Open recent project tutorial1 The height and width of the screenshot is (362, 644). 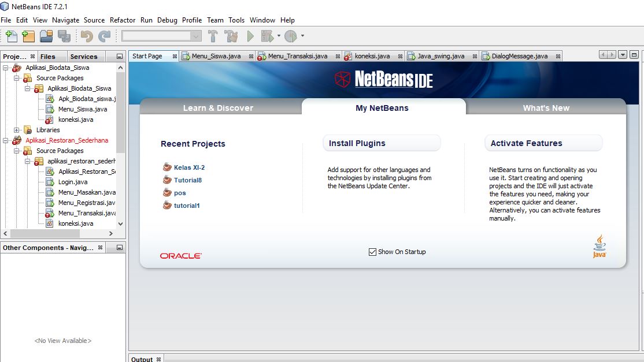(187, 206)
